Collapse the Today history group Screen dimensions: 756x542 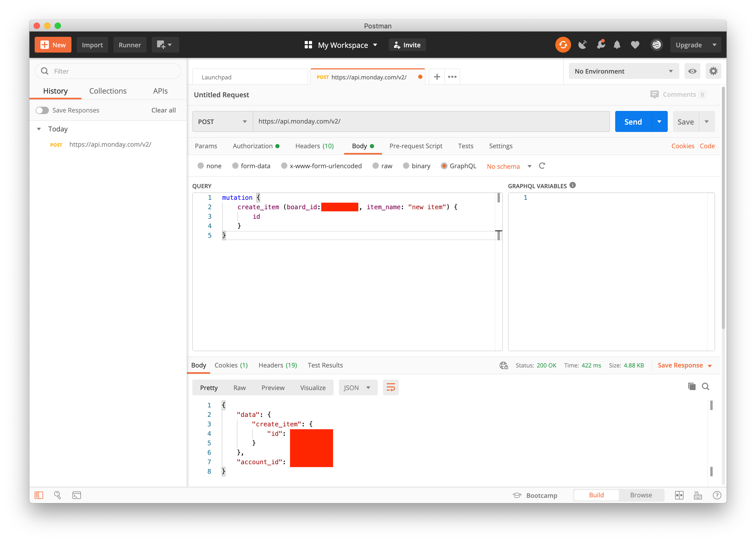point(39,129)
